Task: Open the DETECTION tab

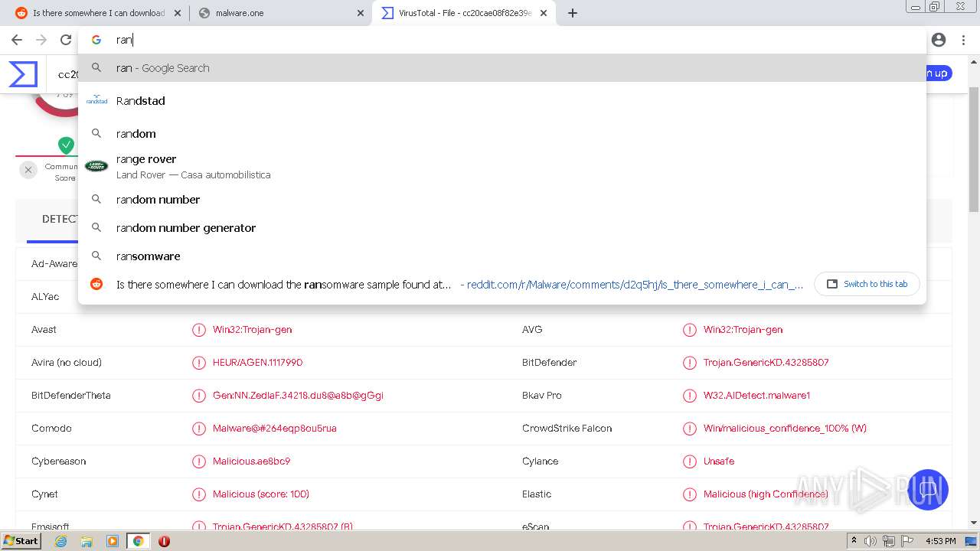Action: click(60, 219)
